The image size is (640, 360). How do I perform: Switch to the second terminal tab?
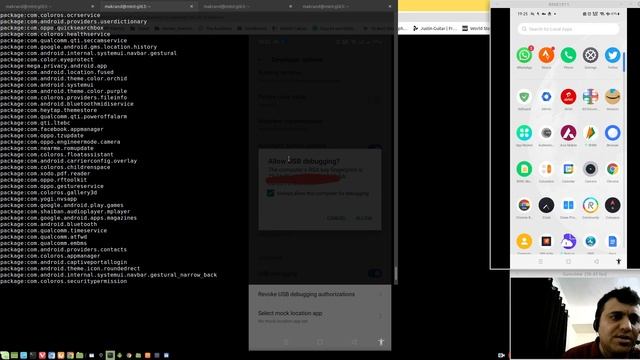click(148, 6)
